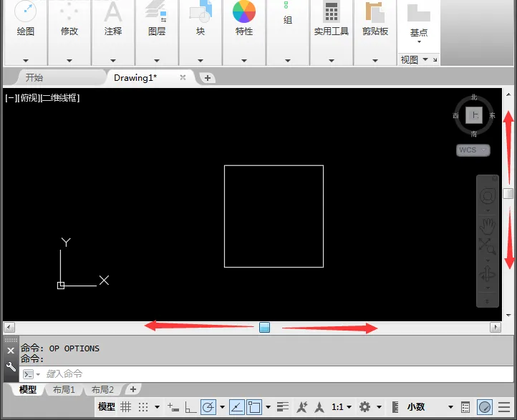Open the WCS coordinate system dropdown
This screenshot has height=420, width=517.
point(473,150)
